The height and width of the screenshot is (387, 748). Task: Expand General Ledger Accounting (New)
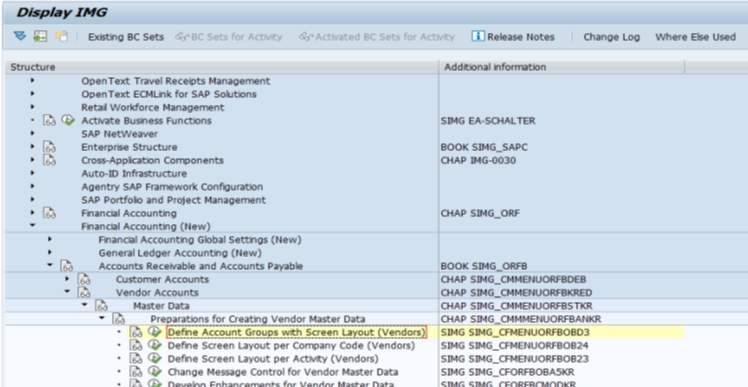pyautogui.click(x=50, y=252)
